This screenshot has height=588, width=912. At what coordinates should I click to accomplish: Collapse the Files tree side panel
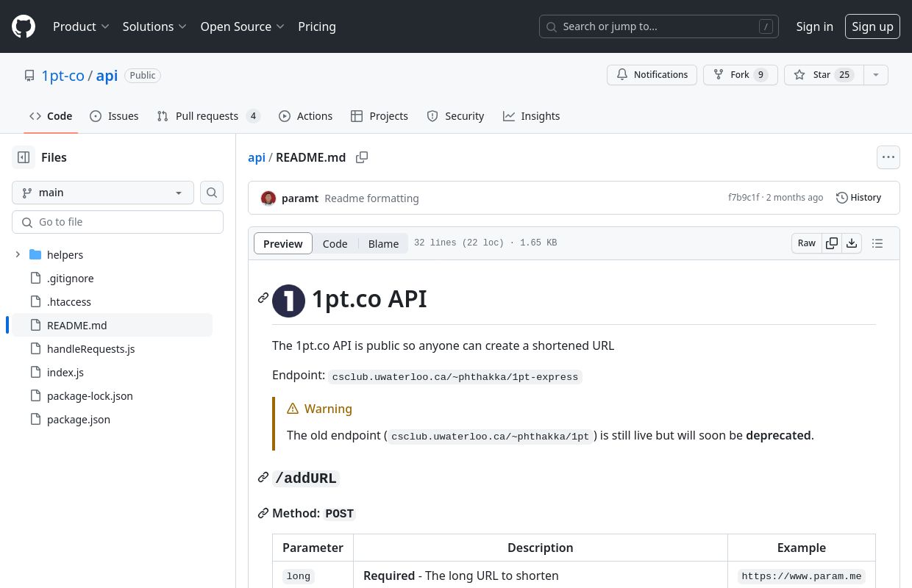pos(24,157)
